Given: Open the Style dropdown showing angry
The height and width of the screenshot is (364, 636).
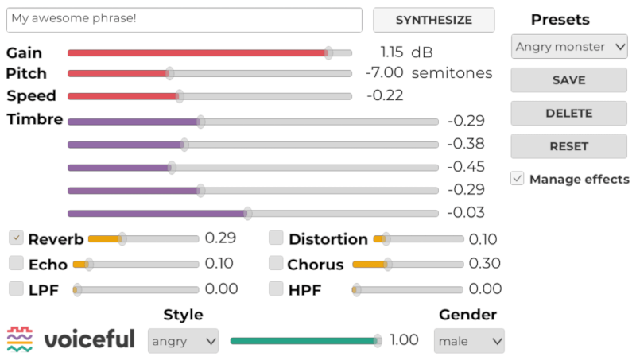Looking at the screenshot, I should (x=183, y=341).
